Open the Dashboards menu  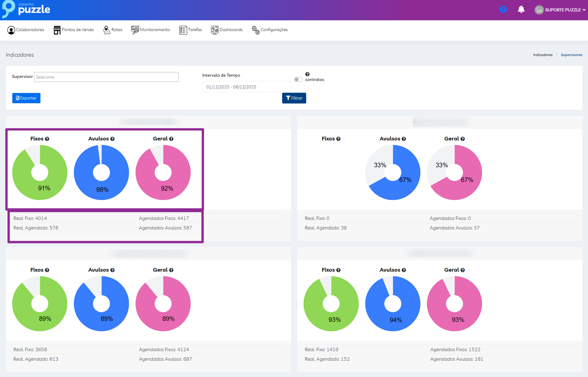point(227,30)
